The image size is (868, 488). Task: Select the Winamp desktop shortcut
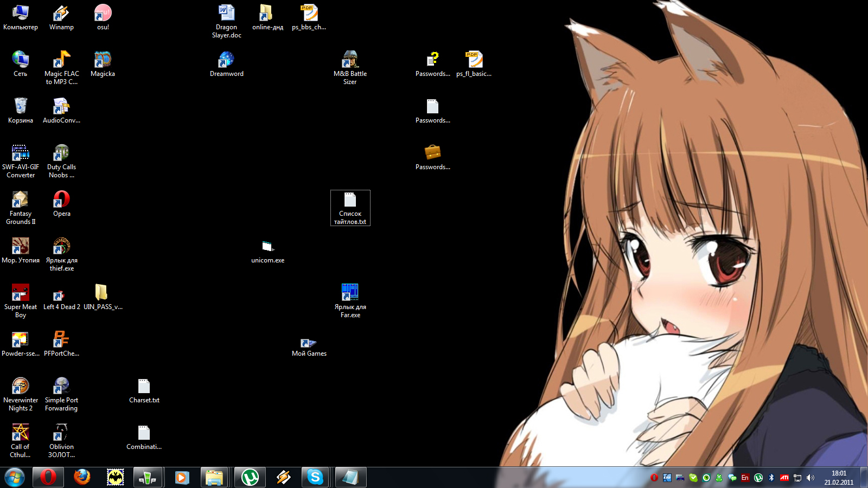coord(61,13)
